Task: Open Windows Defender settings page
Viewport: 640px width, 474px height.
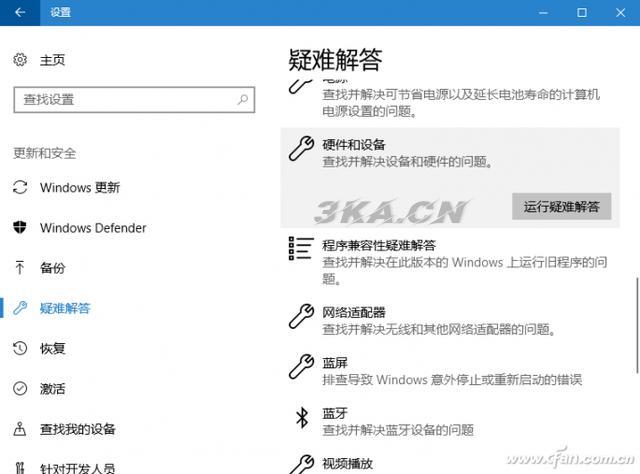Action: (93, 228)
